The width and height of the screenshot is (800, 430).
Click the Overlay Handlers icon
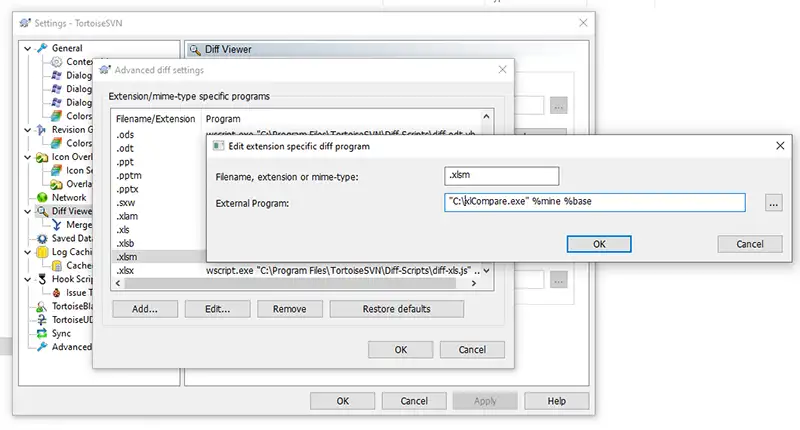tap(56, 184)
